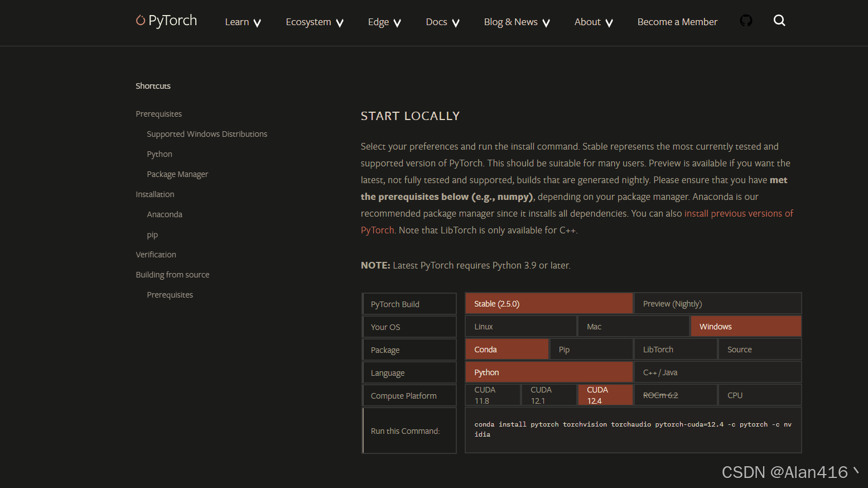Open the Learn menu
This screenshot has height=488, width=868.
coord(237,22)
